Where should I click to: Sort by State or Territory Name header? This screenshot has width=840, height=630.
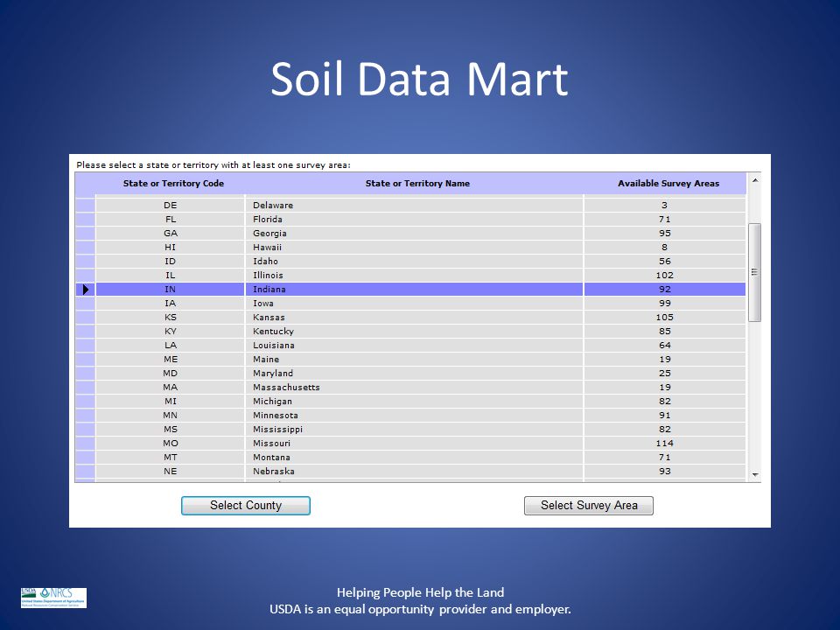(417, 183)
